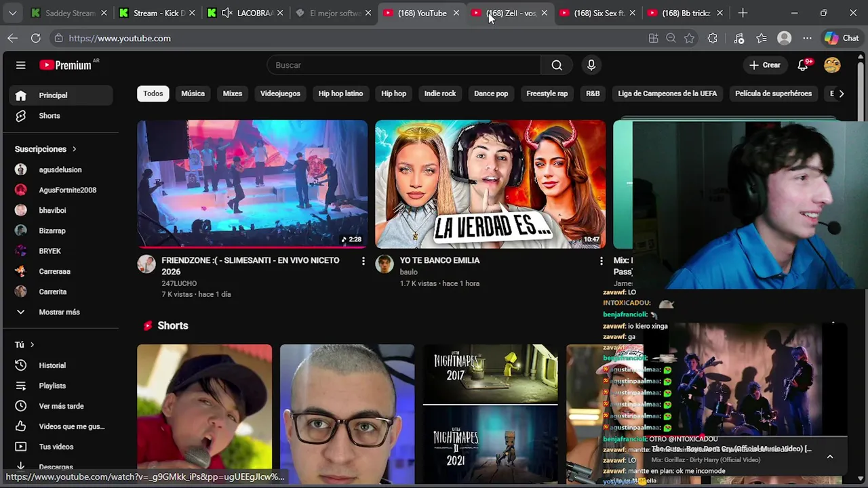This screenshot has height=488, width=868.
Task: Open Shorts from the sidebar
Action: click(61, 116)
